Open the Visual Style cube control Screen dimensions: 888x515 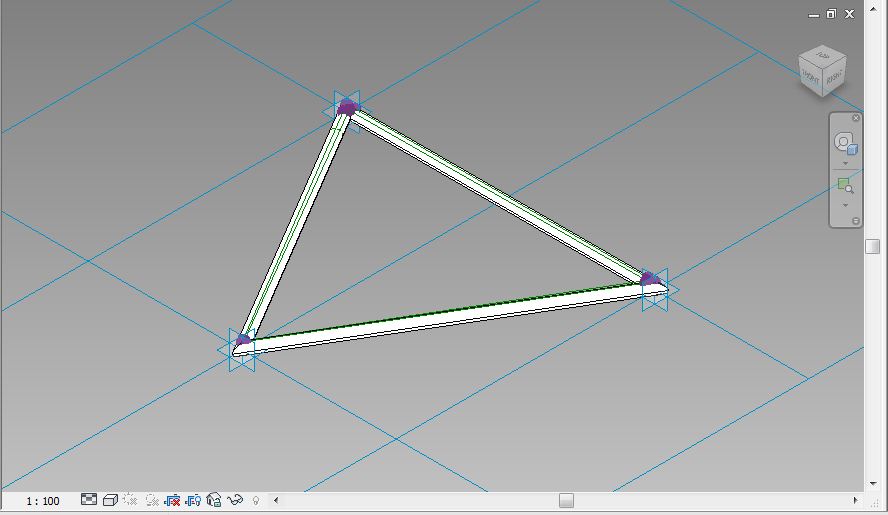click(x=110, y=500)
